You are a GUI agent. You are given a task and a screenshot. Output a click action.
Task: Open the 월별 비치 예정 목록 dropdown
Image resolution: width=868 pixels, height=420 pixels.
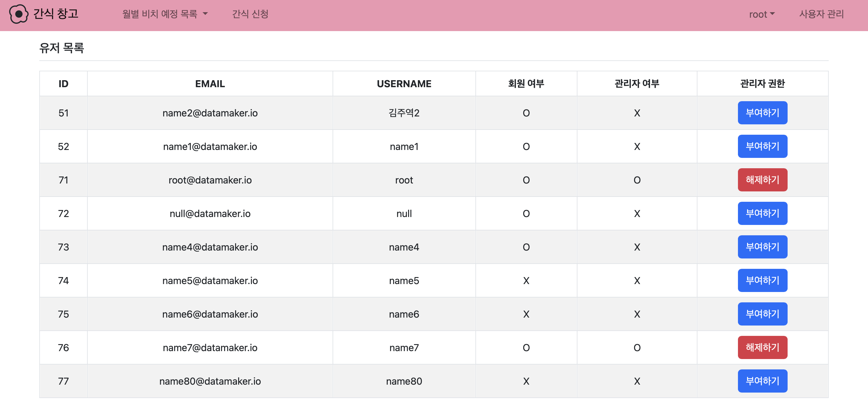[165, 14]
